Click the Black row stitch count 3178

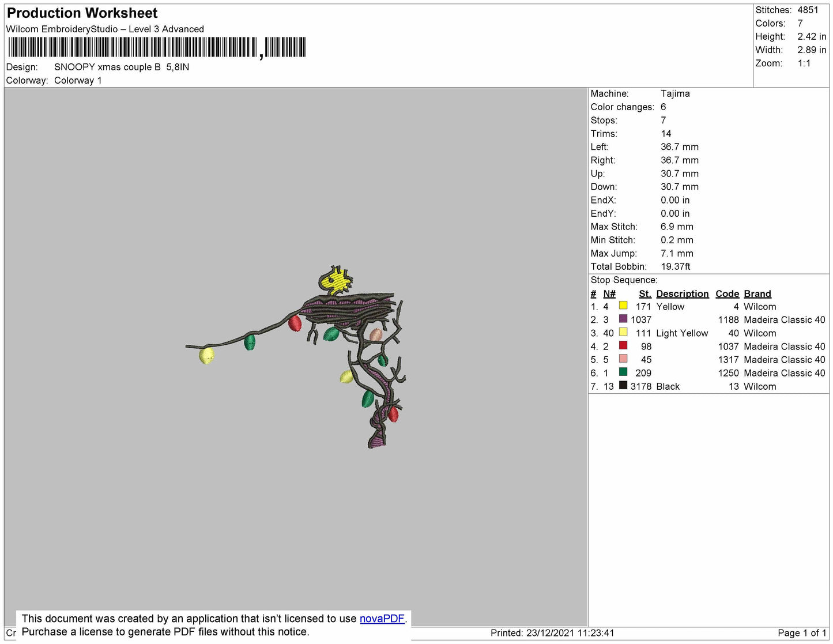[x=640, y=386]
